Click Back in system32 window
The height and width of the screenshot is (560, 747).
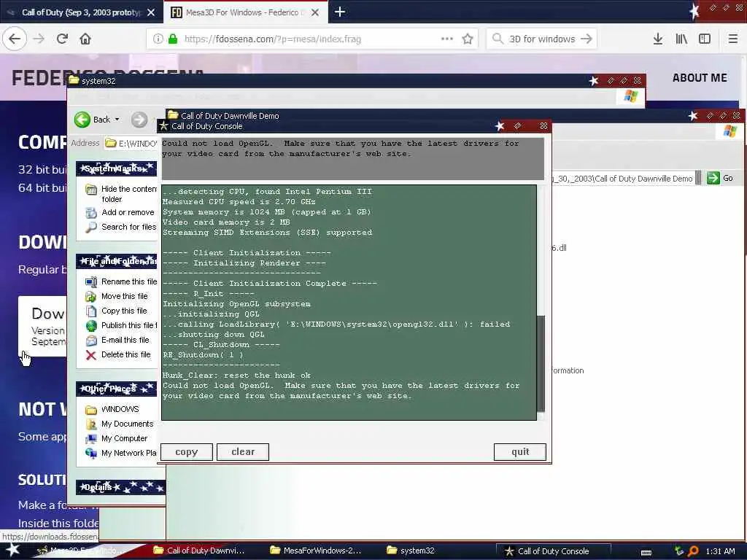(x=93, y=120)
